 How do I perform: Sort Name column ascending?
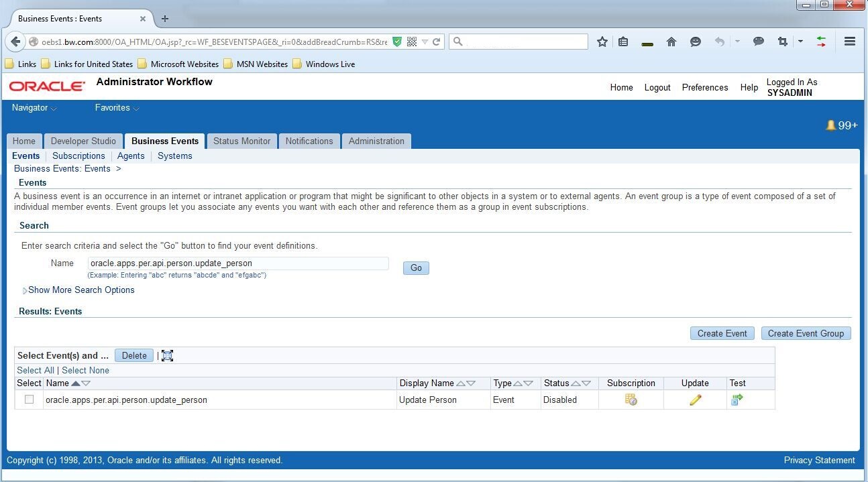[x=76, y=383]
